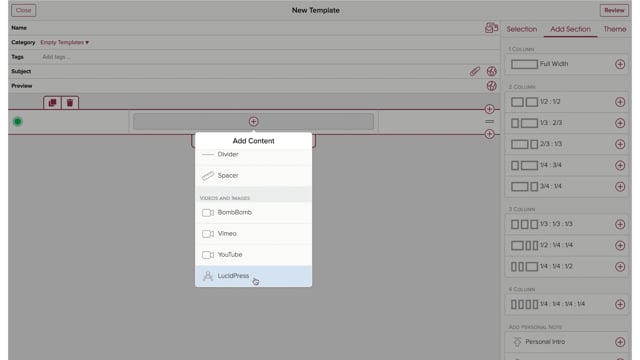Screen dimensions: 640x360
Task: Click the Add tags field
Action: (x=56, y=57)
